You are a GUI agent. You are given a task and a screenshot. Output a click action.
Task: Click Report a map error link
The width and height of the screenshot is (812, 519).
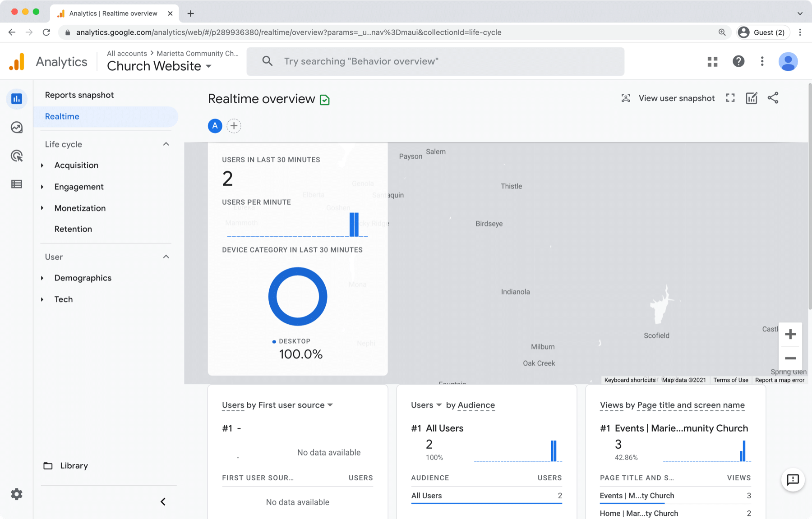(780, 380)
